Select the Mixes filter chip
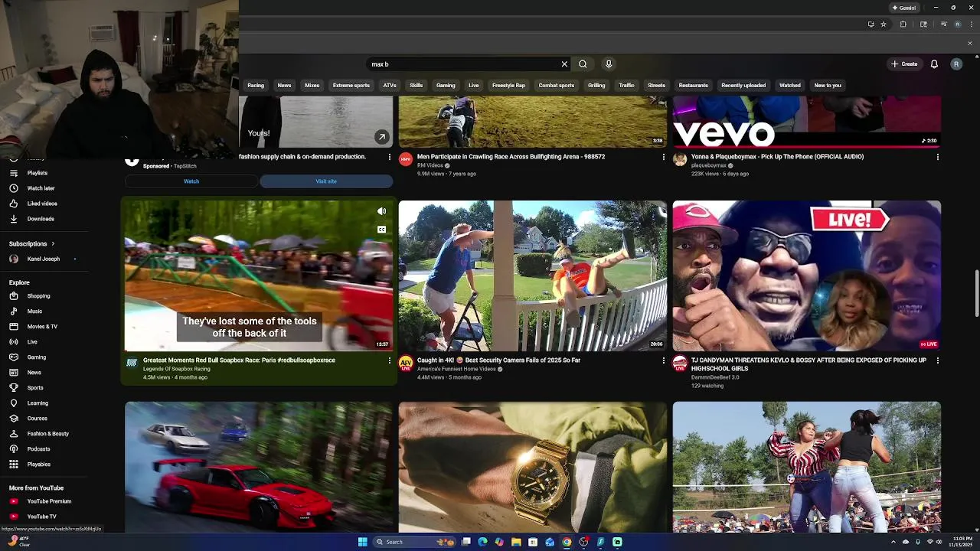 coord(312,86)
